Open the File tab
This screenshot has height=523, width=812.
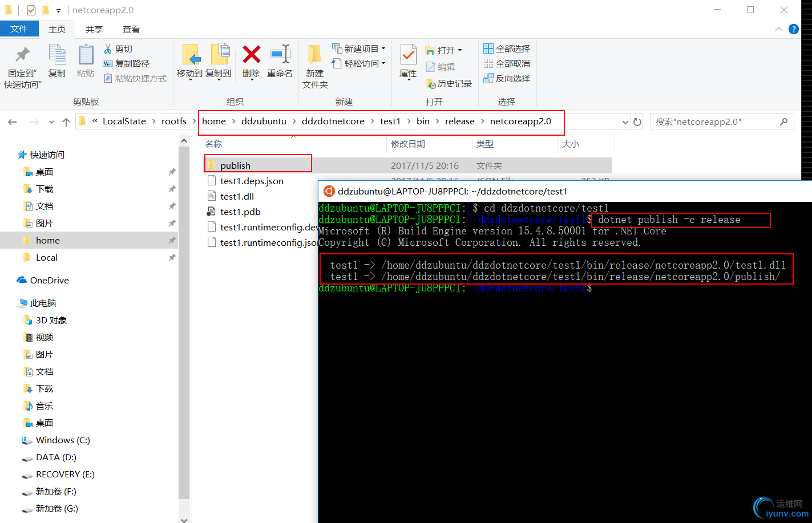pos(19,29)
